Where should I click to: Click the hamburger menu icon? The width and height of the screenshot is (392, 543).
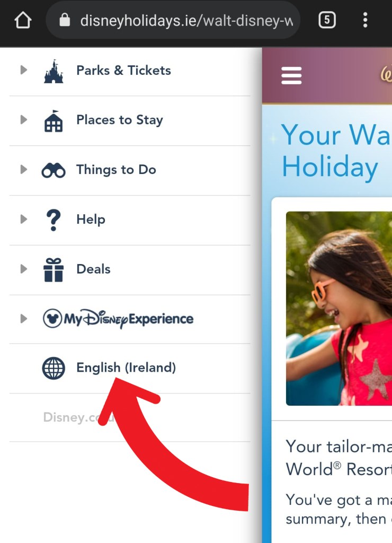[291, 75]
